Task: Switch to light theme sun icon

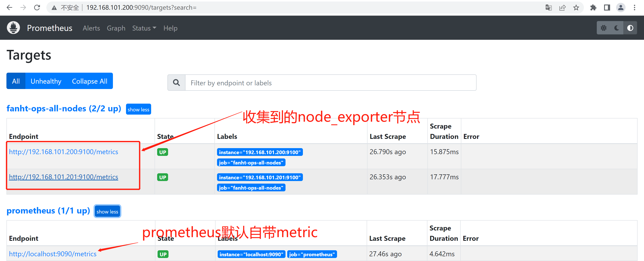Action: [x=603, y=28]
